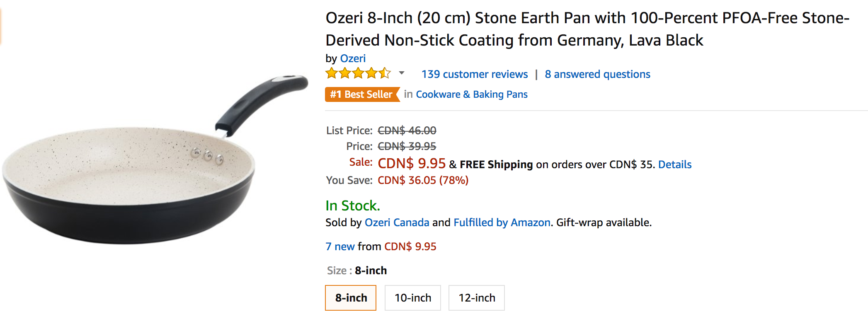
Task: Choose the 10-inch size option
Action: click(x=412, y=298)
